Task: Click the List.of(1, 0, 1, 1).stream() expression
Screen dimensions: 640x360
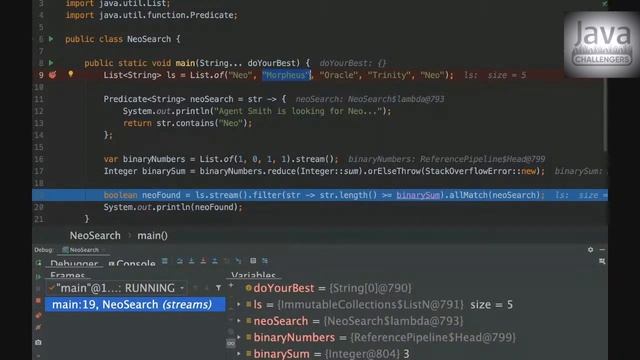Action: [x=268, y=159]
